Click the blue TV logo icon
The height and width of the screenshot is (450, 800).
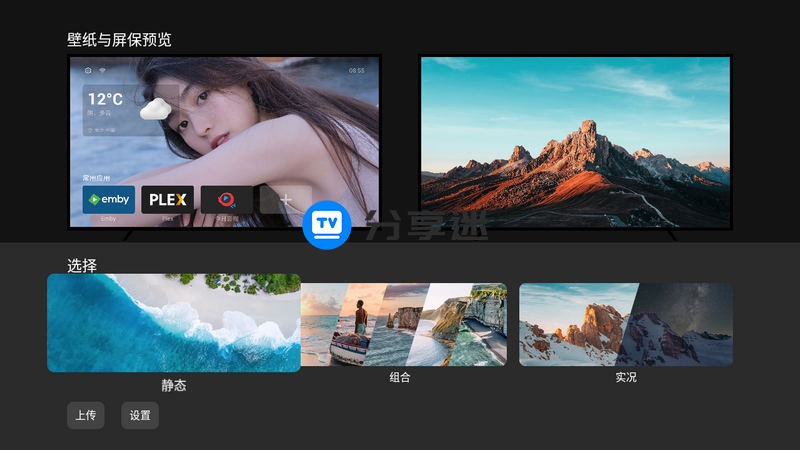(x=327, y=224)
